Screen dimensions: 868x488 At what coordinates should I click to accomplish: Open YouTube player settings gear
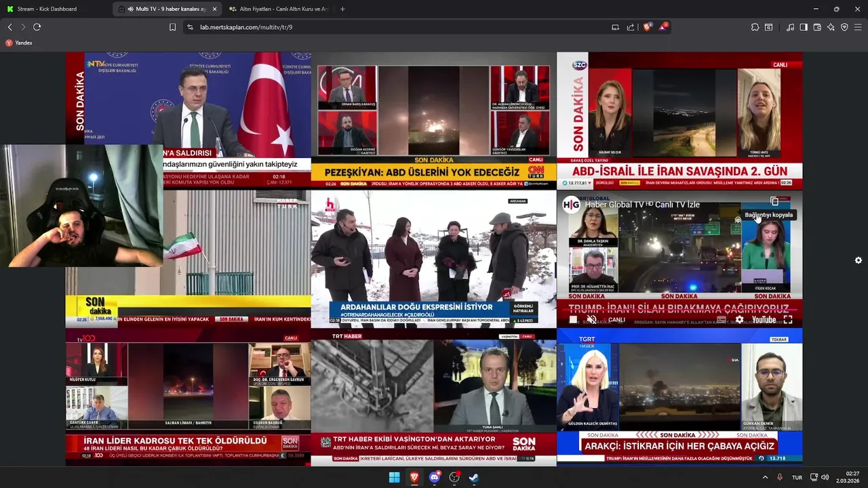tap(739, 320)
